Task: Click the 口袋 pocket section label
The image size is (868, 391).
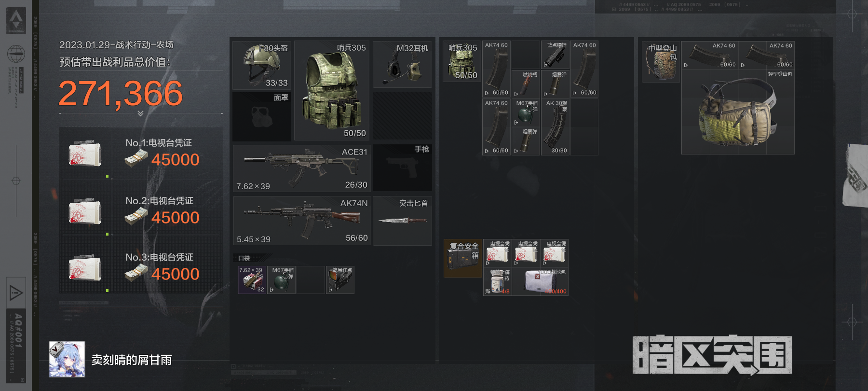Action: pyautogui.click(x=244, y=258)
